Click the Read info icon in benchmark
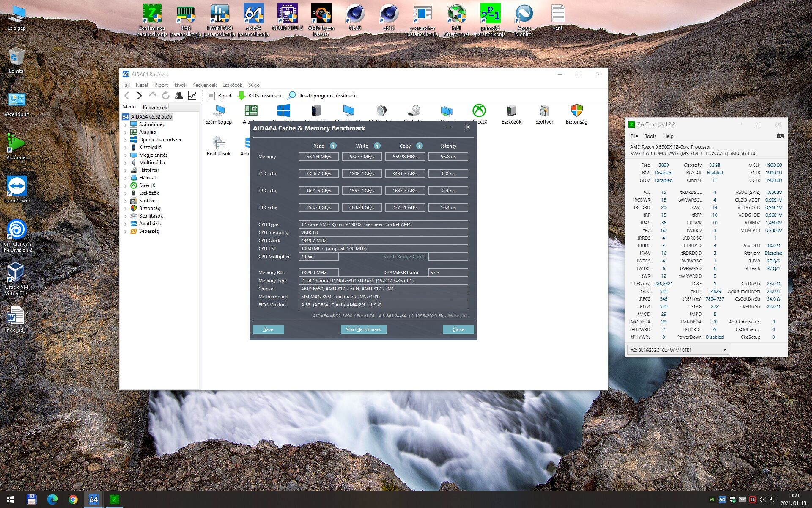The image size is (812, 508). pyautogui.click(x=333, y=146)
